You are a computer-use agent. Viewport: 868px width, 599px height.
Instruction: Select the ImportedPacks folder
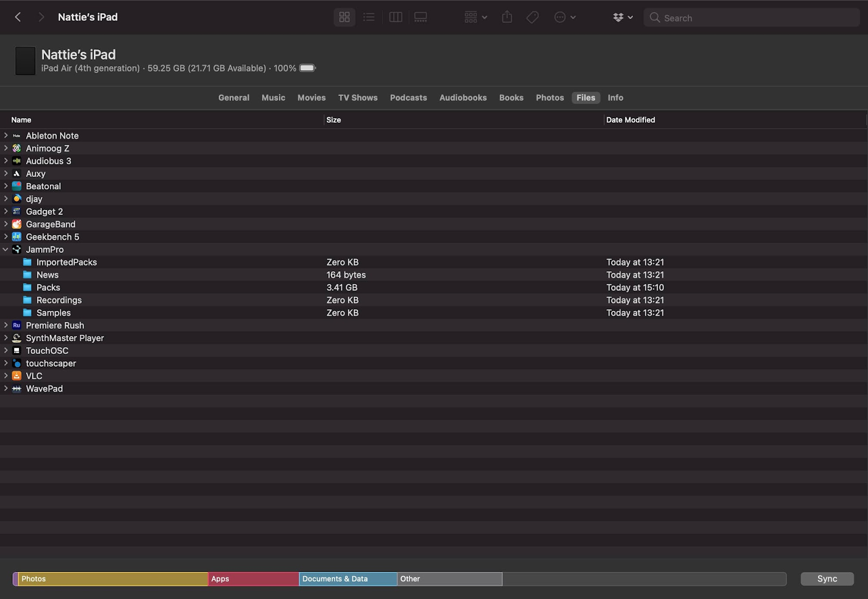coord(434,262)
